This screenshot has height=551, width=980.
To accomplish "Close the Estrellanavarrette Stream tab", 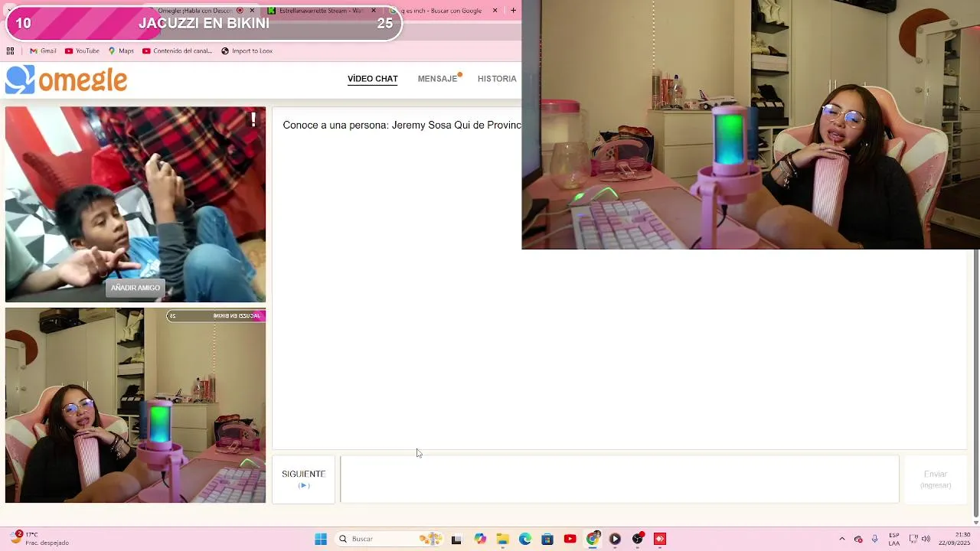I will point(374,11).
